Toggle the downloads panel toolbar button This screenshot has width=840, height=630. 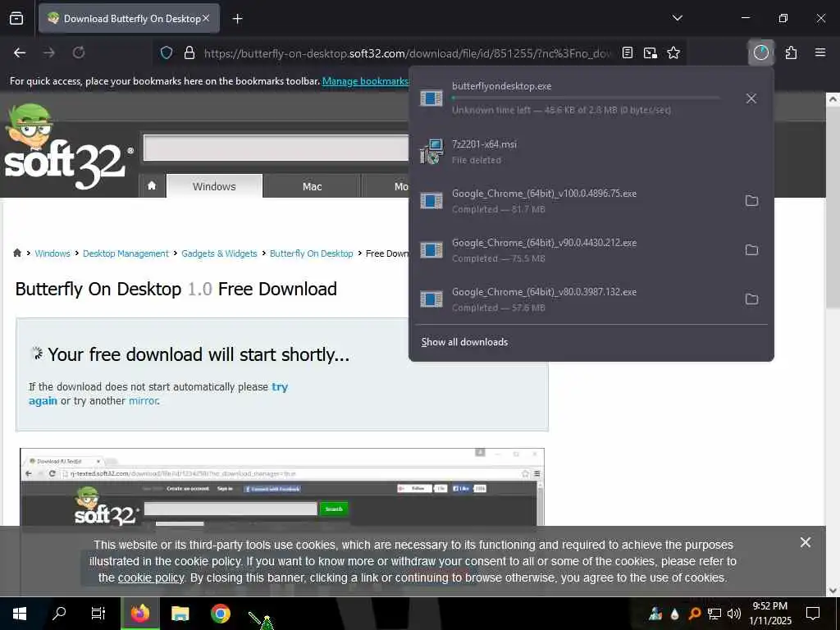pos(760,52)
